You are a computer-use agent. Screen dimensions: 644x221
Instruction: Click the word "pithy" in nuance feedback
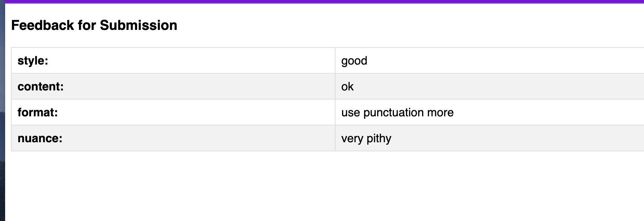pos(379,139)
